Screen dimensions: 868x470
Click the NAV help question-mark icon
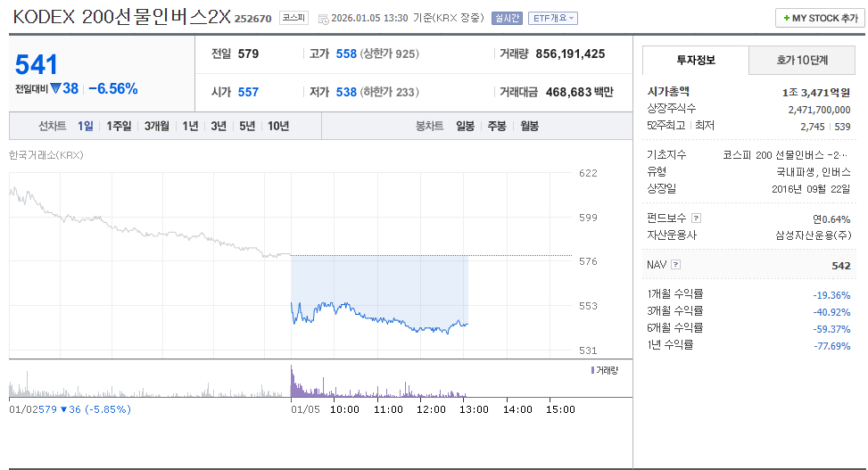click(675, 264)
